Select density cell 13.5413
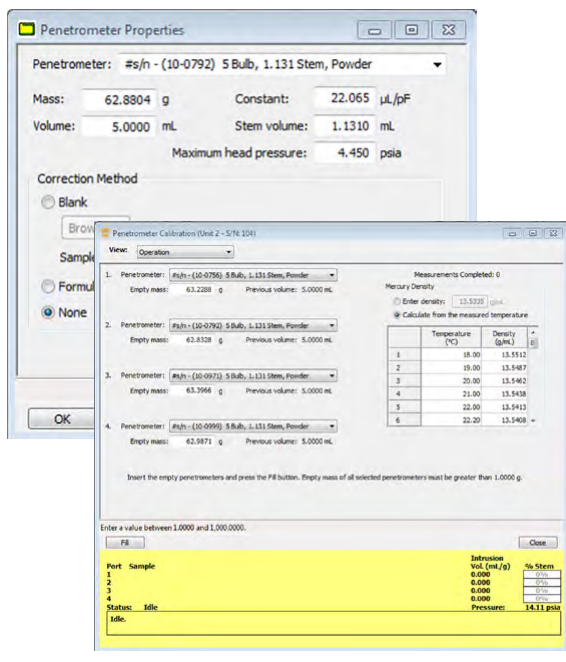The height and width of the screenshot is (662, 566). pos(504,407)
